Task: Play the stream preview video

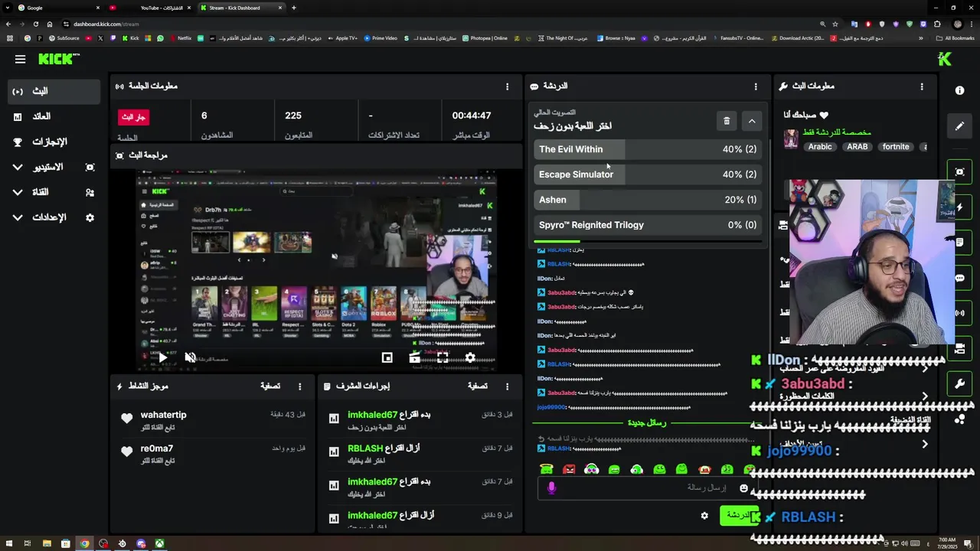Action: 162,357
